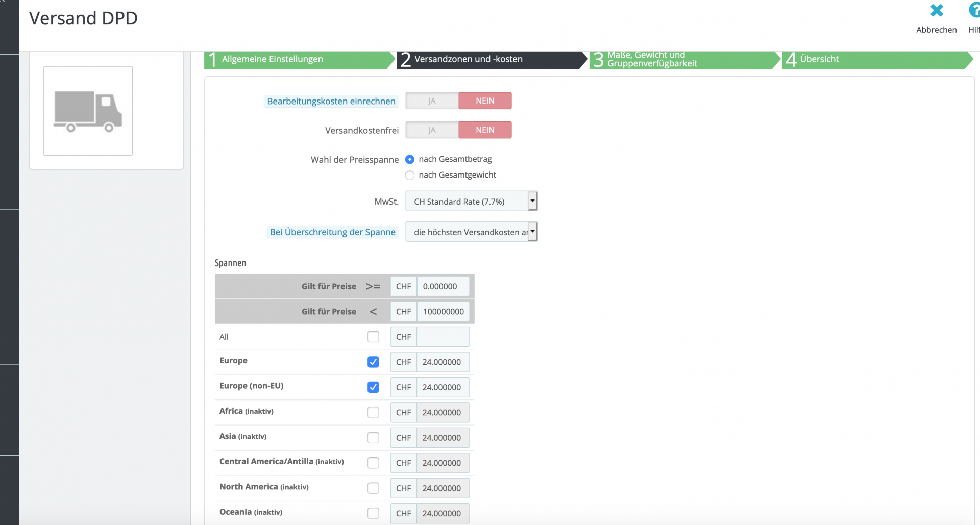Edit the lower price bound field 0.000000
Screen dimensions: 980x525
click(x=443, y=287)
